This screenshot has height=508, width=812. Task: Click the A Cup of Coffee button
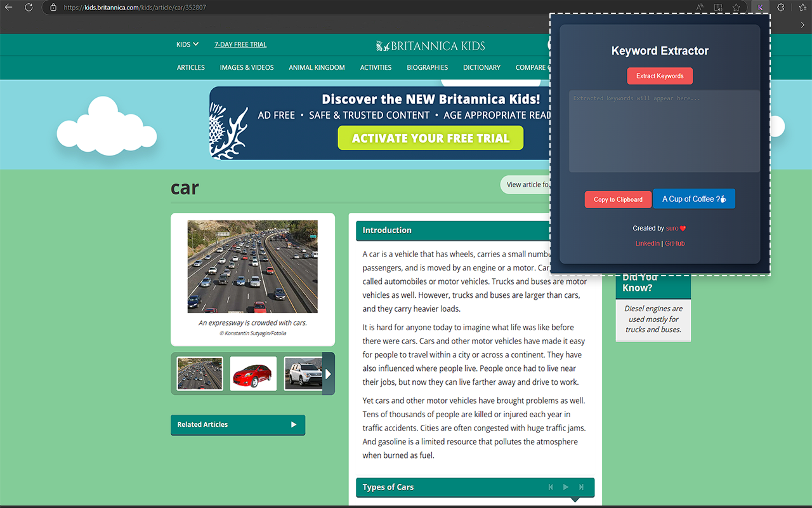point(694,199)
